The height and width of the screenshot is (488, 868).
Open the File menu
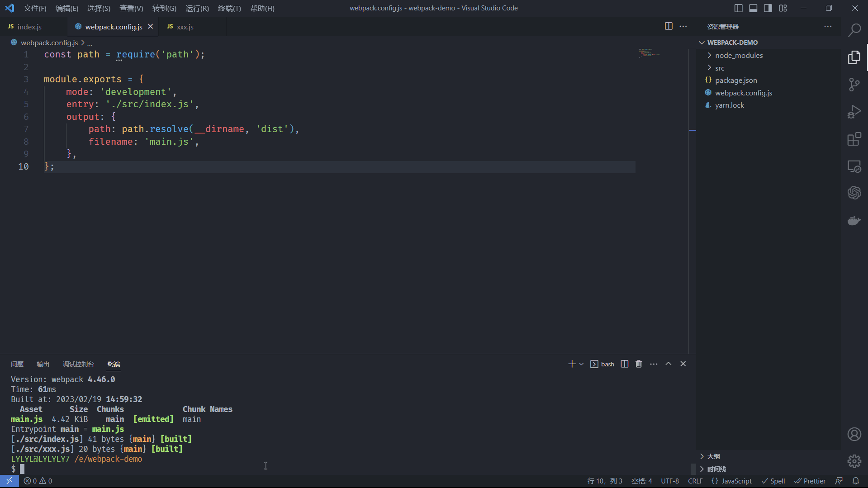(35, 8)
